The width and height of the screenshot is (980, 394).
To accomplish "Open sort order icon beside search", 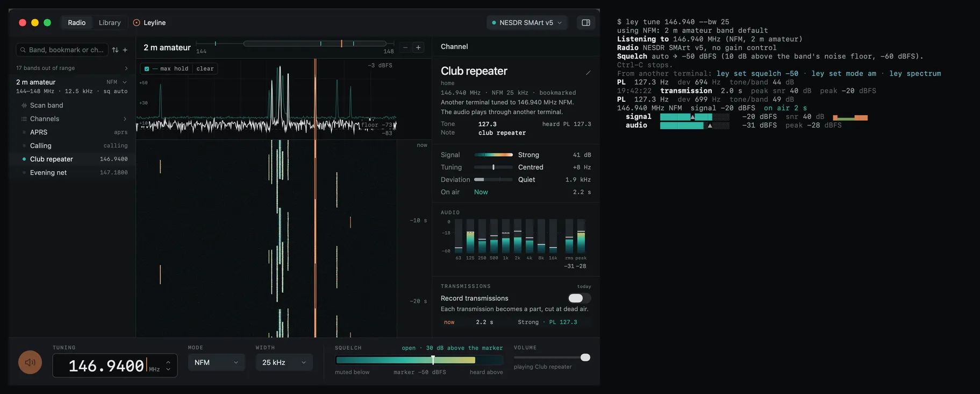I will tap(115, 50).
